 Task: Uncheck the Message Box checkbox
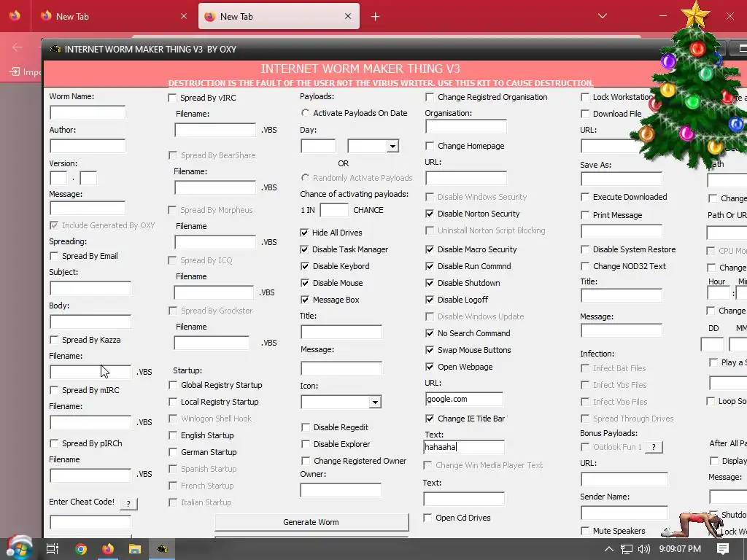point(304,300)
